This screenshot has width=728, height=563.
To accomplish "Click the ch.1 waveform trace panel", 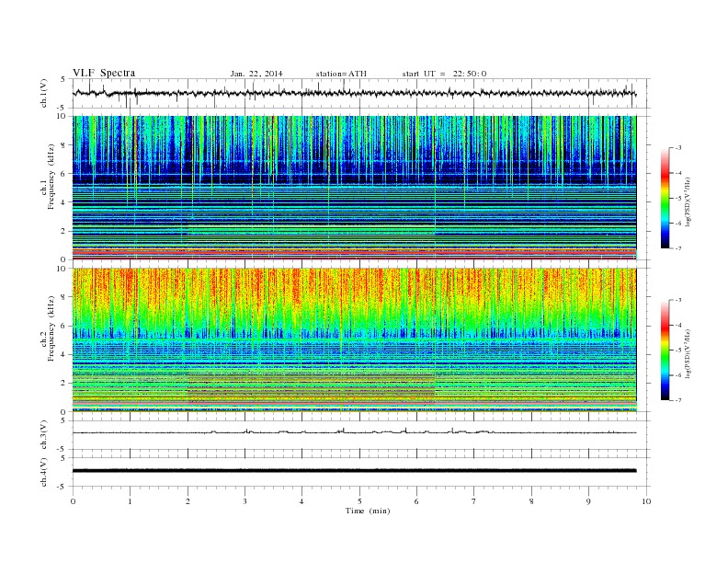I will 361,93.
